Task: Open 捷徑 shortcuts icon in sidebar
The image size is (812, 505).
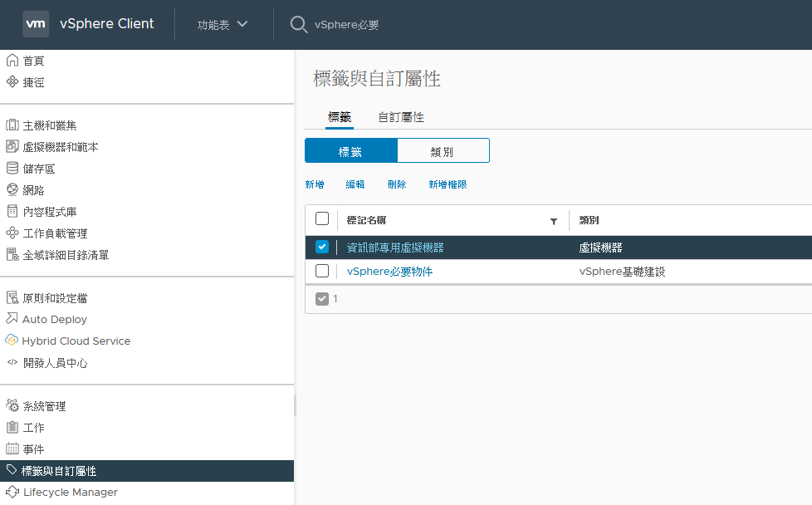Action: [12, 82]
